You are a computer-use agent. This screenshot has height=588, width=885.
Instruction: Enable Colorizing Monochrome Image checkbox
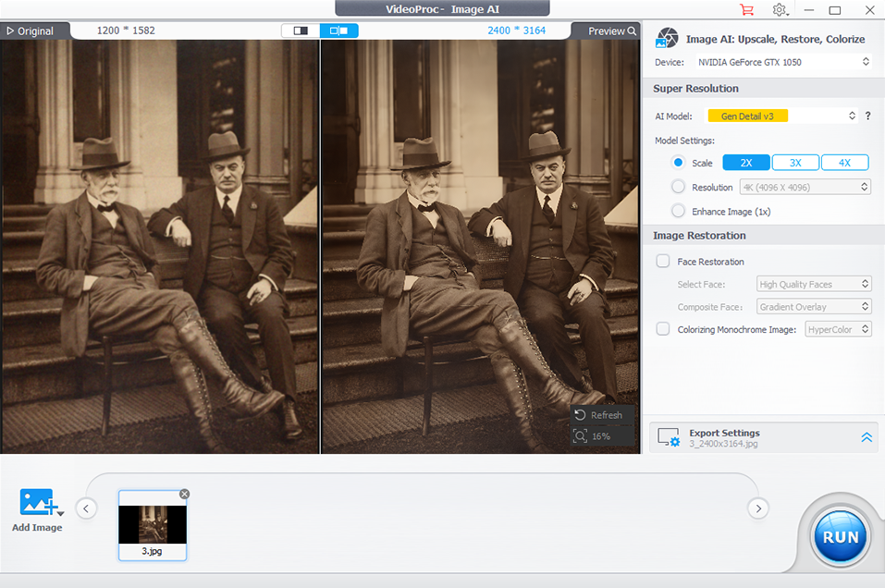[x=663, y=329]
